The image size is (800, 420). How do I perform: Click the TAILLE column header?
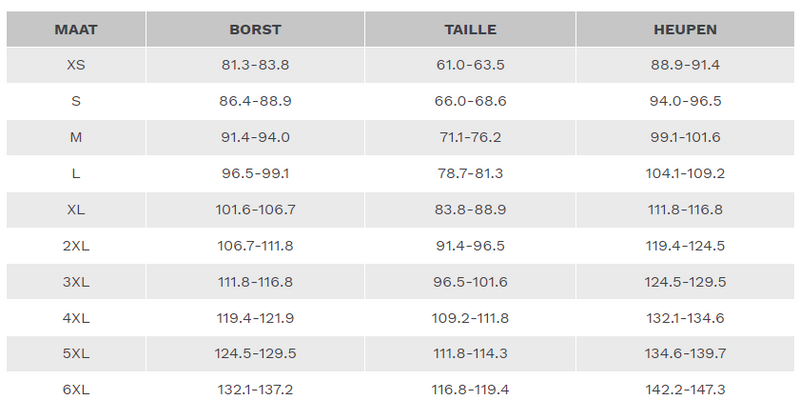pos(470,29)
